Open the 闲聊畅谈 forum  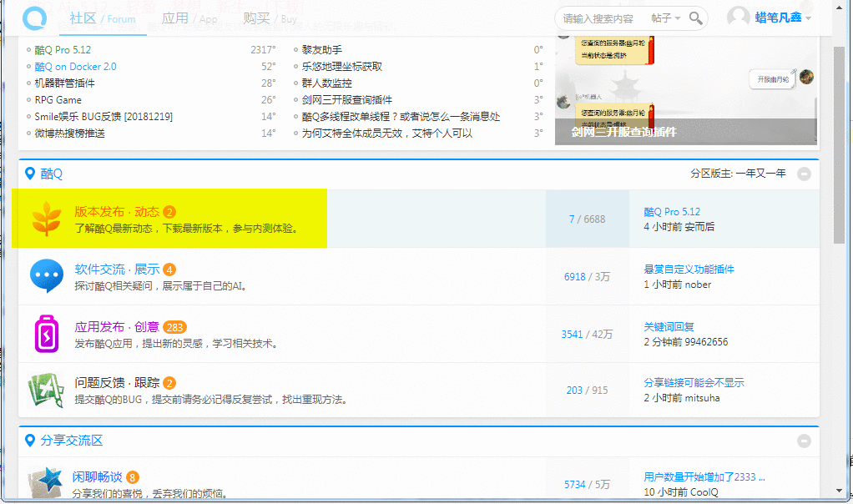click(x=98, y=476)
